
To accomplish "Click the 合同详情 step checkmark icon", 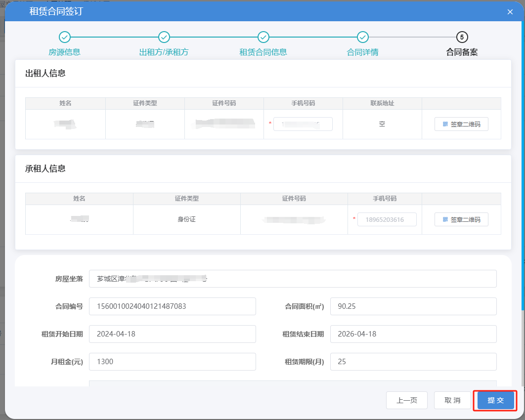I will pyautogui.click(x=363, y=37).
